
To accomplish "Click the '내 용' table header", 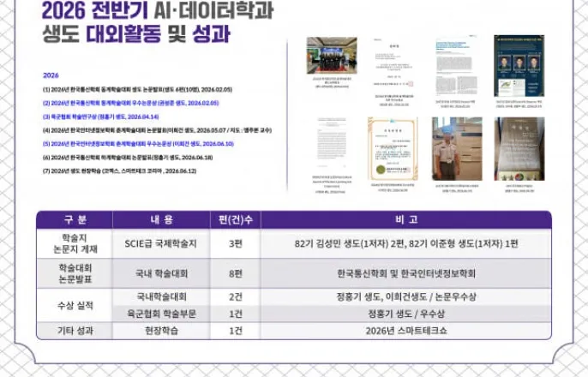I will click(161, 219).
